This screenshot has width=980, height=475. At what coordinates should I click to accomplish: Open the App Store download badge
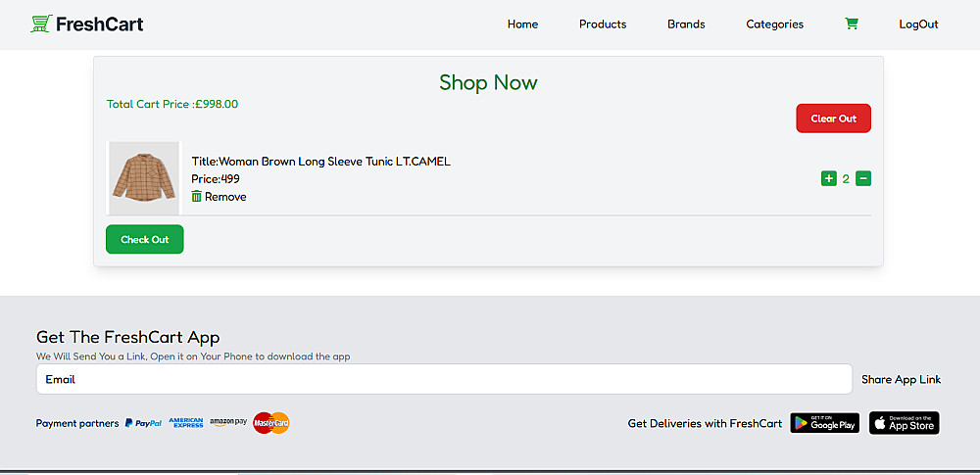click(x=904, y=423)
